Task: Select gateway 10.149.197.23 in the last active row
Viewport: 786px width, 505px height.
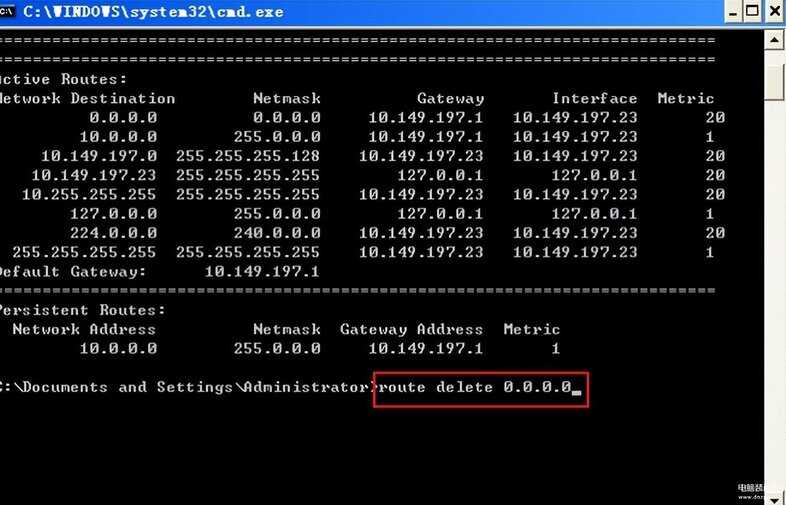Action: tap(421, 252)
